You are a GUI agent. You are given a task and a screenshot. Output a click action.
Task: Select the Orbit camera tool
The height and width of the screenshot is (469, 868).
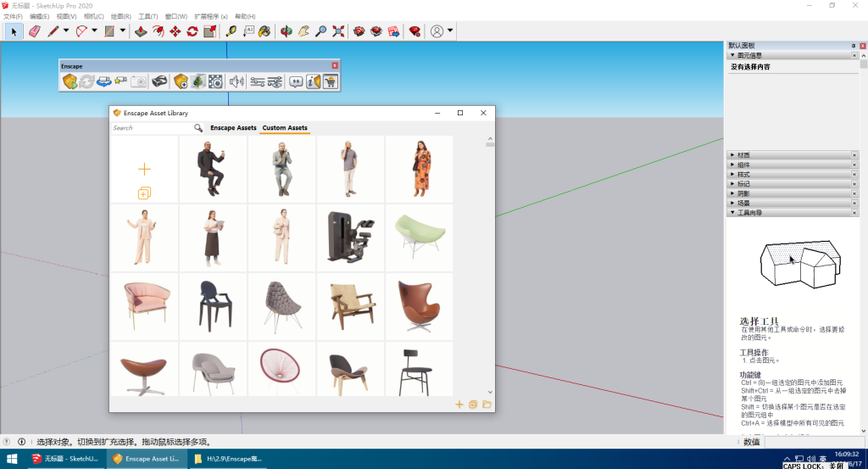pos(287,31)
